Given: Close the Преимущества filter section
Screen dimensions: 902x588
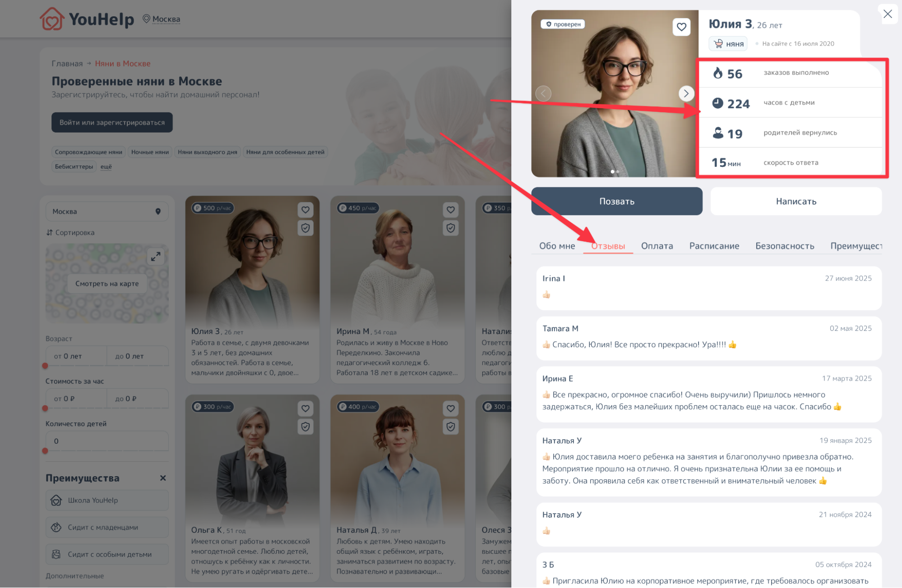Looking at the screenshot, I should [x=163, y=478].
